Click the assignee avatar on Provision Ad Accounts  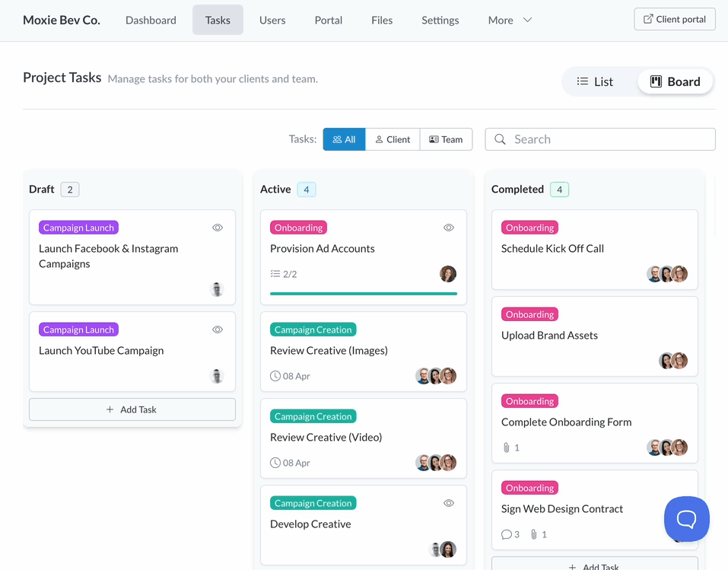point(448,274)
